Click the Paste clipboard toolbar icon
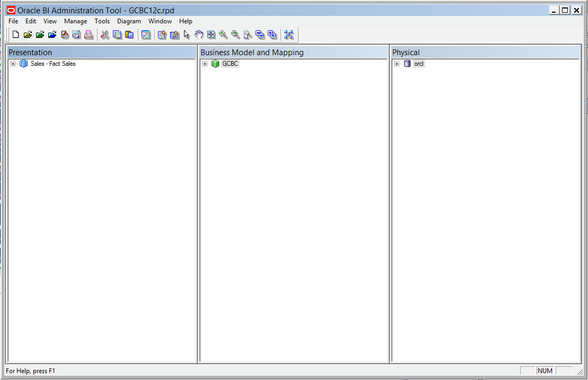 pyautogui.click(x=129, y=35)
